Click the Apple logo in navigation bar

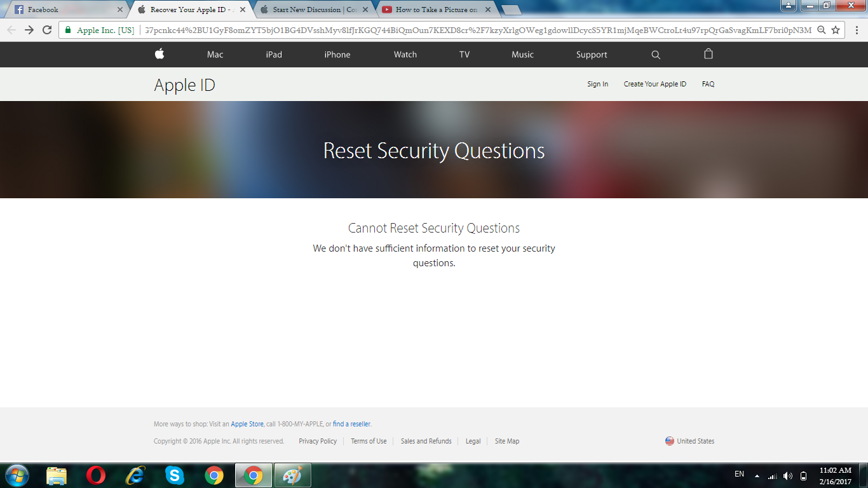point(159,54)
